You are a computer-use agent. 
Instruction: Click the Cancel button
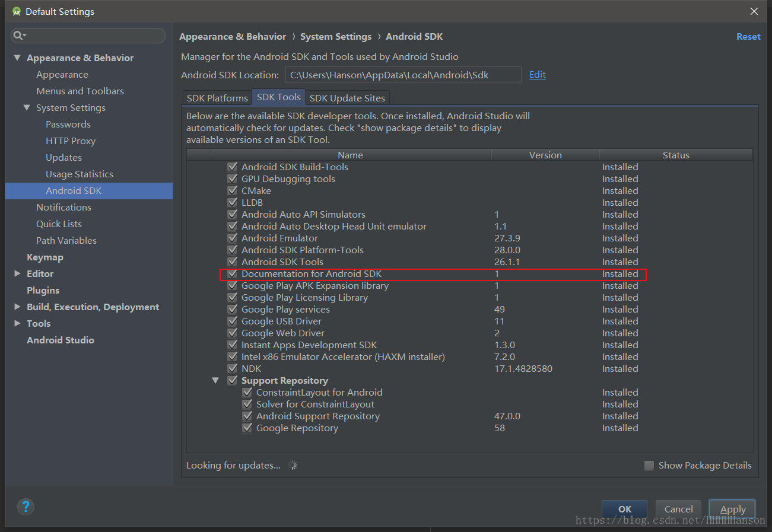(678, 509)
